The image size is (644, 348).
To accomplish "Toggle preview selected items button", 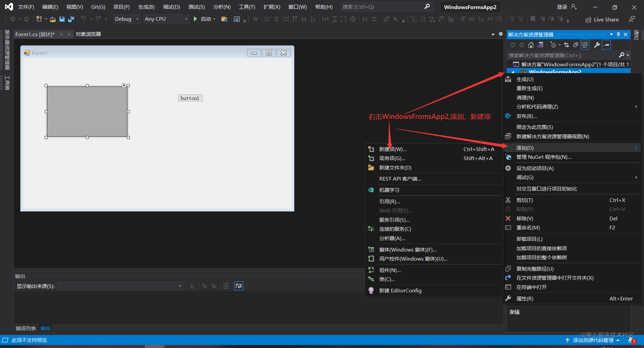I will (x=606, y=45).
